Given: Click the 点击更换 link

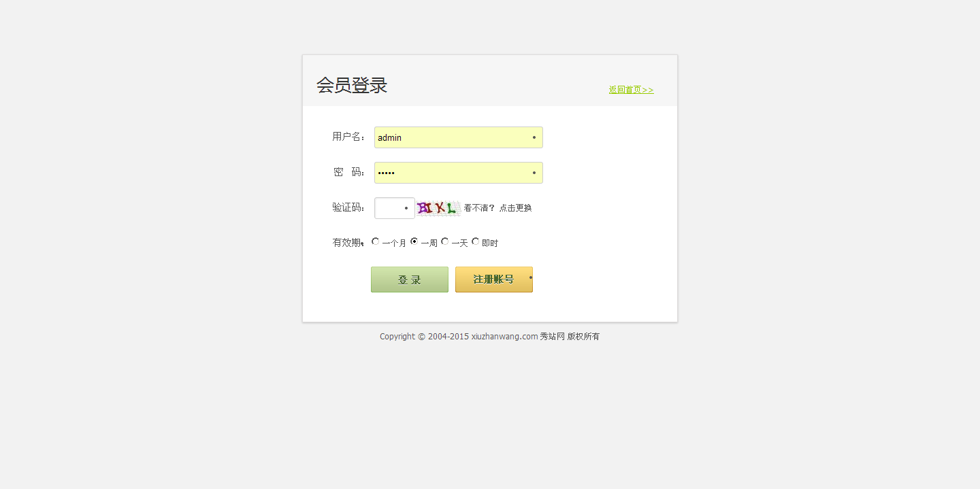Looking at the screenshot, I should pos(515,208).
